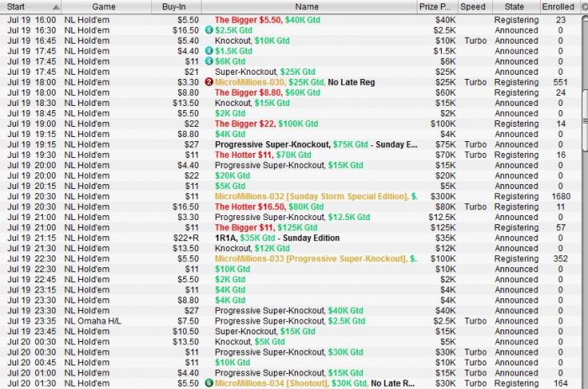The height and width of the screenshot is (389, 588).
Task: Click the vertical scrollbar thumb on the right
Action: tap(585, 120)
